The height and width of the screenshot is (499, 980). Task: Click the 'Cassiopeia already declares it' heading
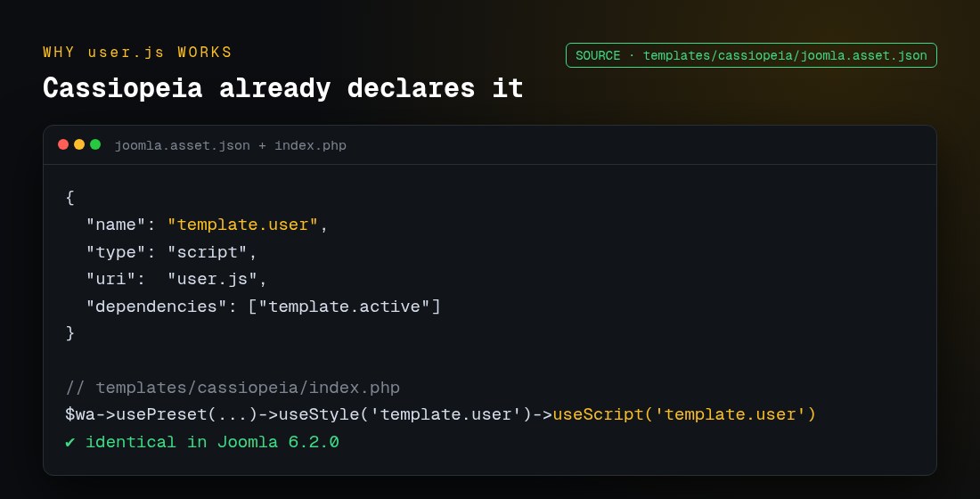[x=282, y=88]
